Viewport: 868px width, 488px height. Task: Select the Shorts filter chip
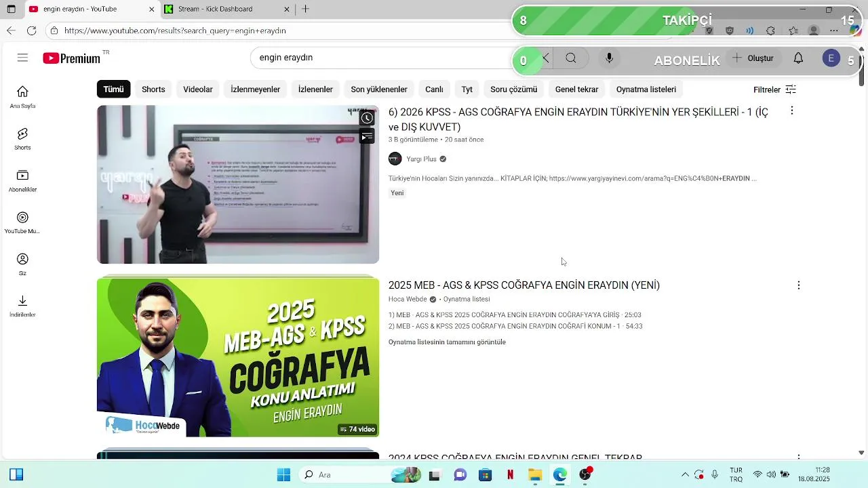pyautogui.click(x=153, y=89)
